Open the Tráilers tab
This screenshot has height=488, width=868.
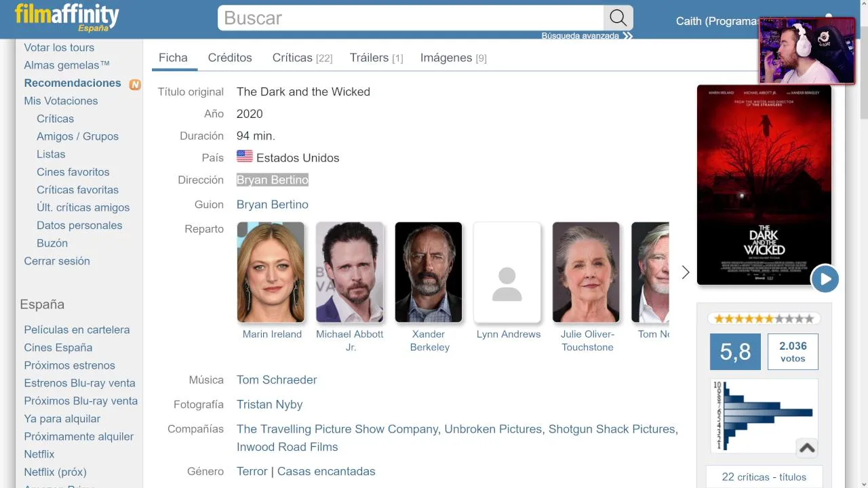[376, 58]
